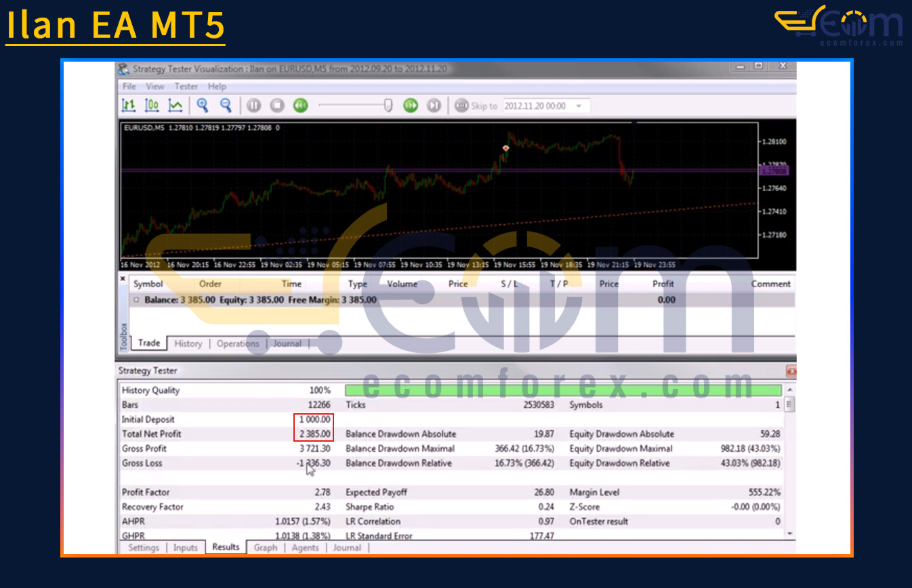Zoom in on the EURUSD chart

tap(202, 106)
